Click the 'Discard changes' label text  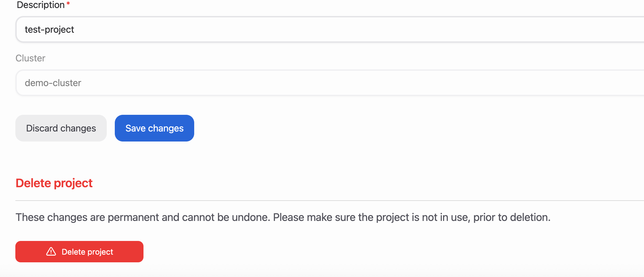click(x=61, y=128)
